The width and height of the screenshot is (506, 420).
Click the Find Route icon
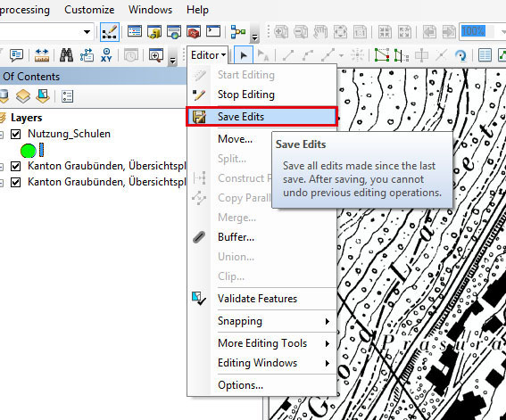pyautogui.click(x=87, y=55)
